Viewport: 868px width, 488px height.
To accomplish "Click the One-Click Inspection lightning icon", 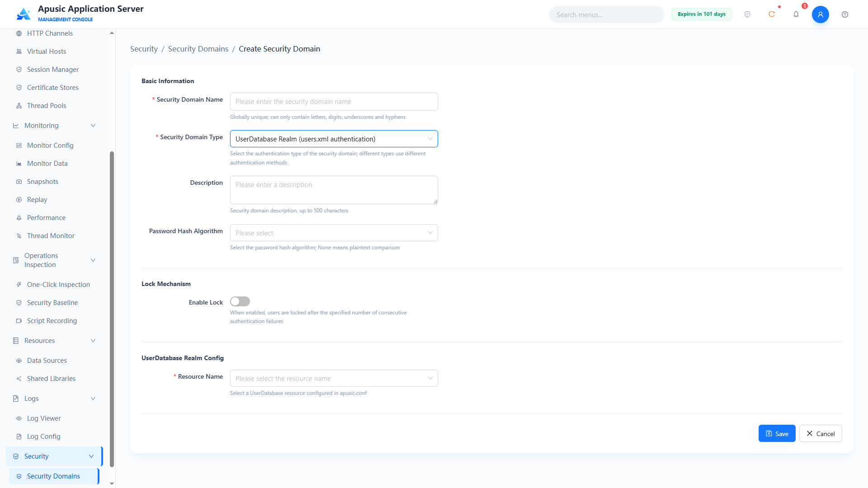I will coord(19,285).
